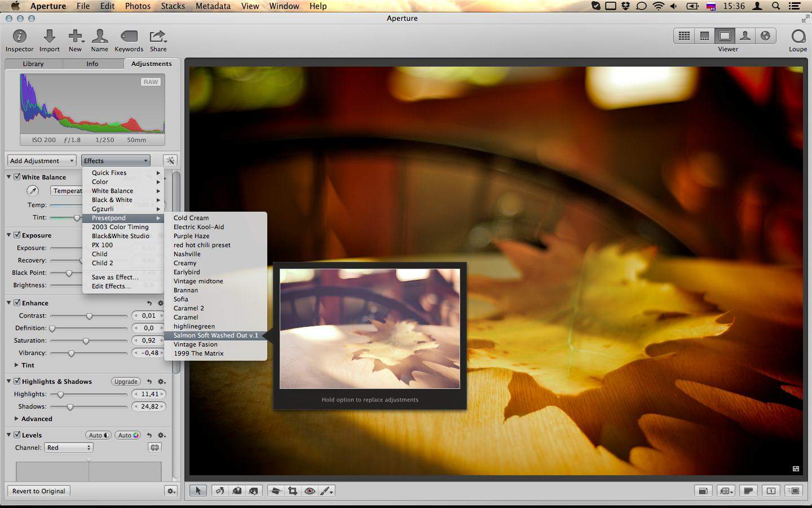Click the white balance eyedropper
The width and height of the screenshot is (812, 508).
coord(33,191)
